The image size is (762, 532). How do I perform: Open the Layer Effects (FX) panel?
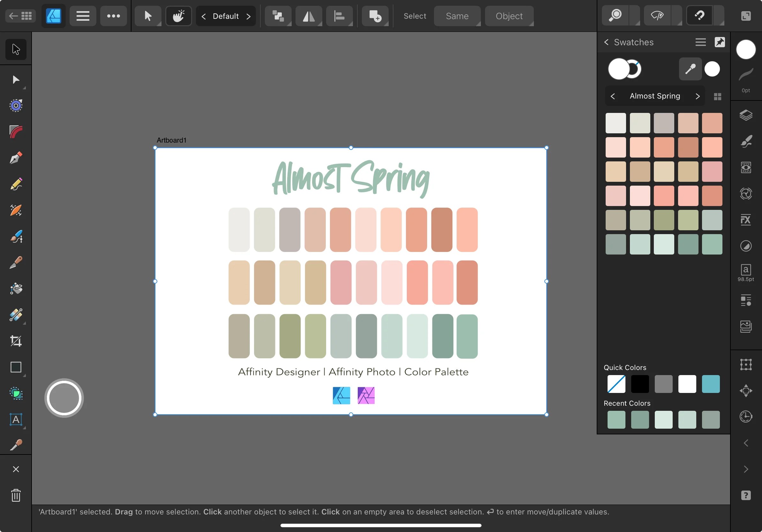746,219
